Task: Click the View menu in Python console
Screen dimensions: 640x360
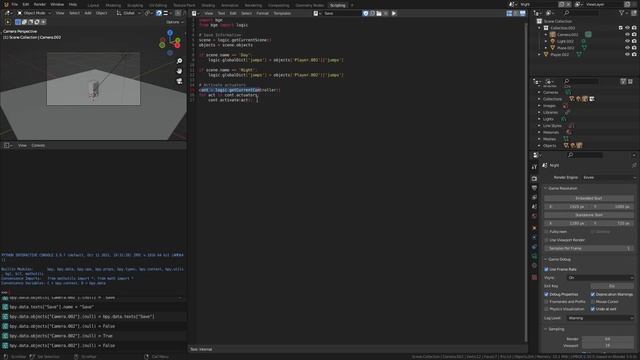Action: (22, 145)
